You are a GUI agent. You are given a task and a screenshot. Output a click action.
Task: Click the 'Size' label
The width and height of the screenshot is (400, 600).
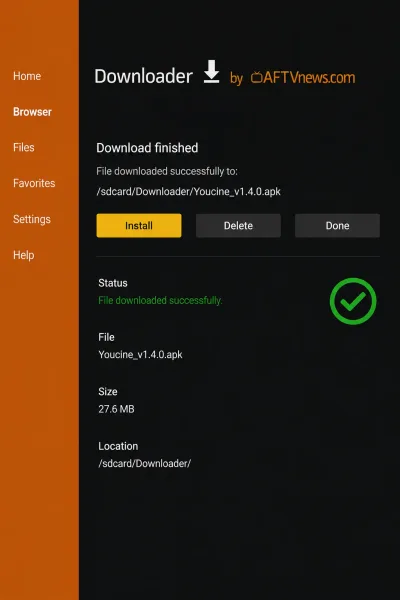tap(108, 391)
